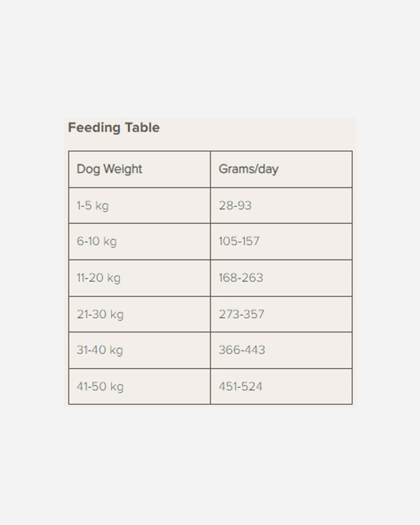Select the 105-157 grams value
Image resolution: width=420 pixels, height=525 pixels.
(x=239, y=242)
